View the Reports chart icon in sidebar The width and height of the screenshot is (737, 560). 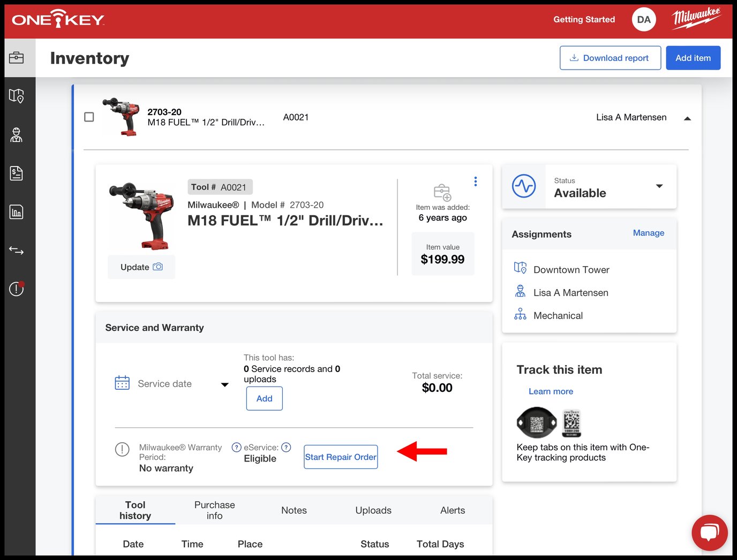click(x=16, y=211)
